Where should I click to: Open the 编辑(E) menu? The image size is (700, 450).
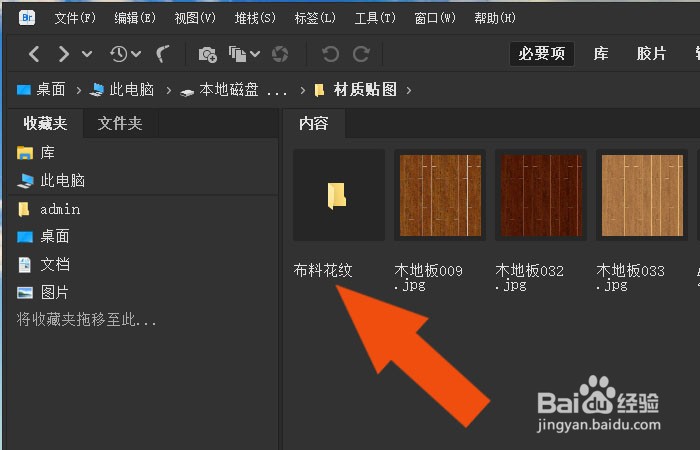135,18
